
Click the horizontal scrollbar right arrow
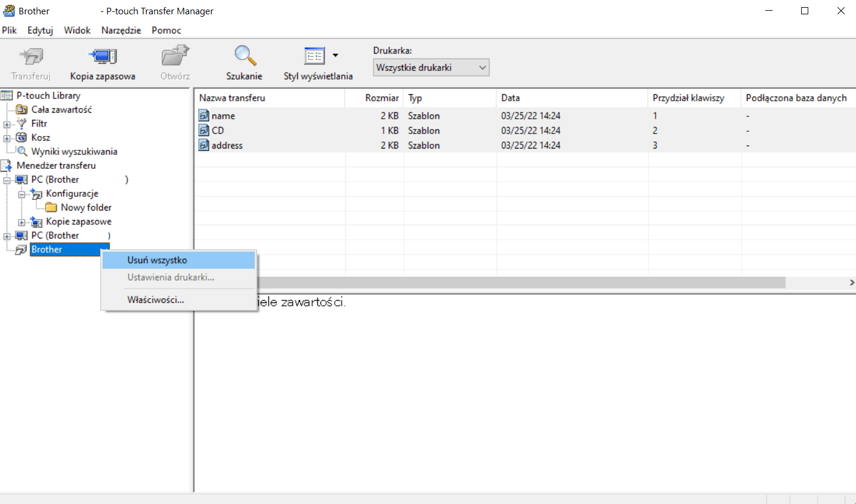click(x=851, y=283)
